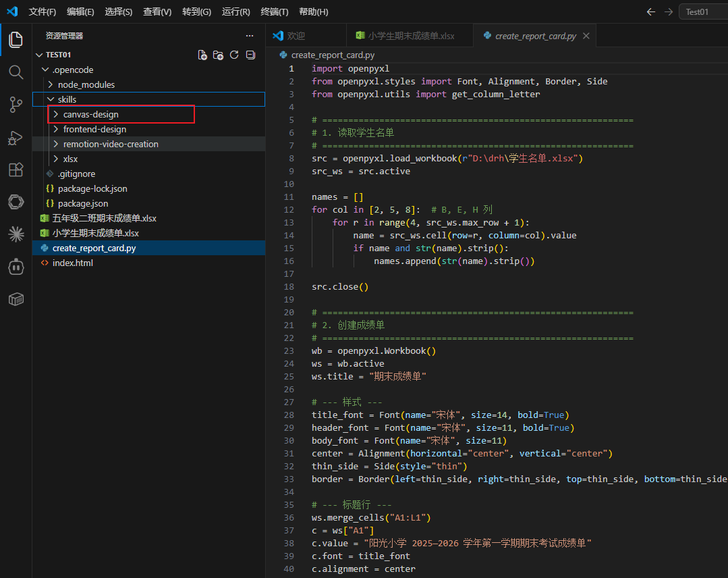Open the 运行(R) menu
Image resolution: width=728 pixels, height=578 pixels.
tap(236, 11)
